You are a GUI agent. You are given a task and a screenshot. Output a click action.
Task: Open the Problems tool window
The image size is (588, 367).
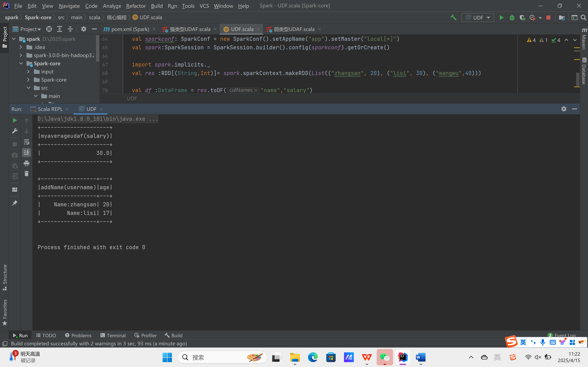(x=78, y=335)
